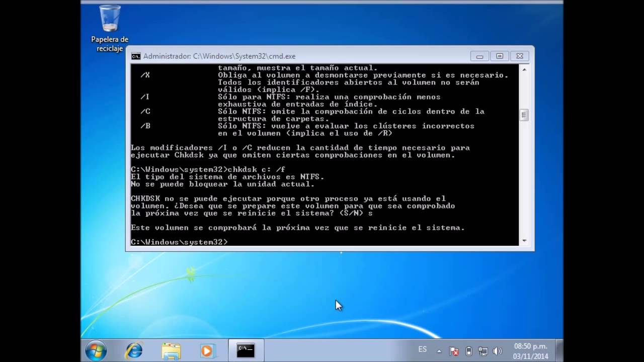Open the volume speaker tray icon
Screen dimensions: 644x362
(x=498, y=351)
